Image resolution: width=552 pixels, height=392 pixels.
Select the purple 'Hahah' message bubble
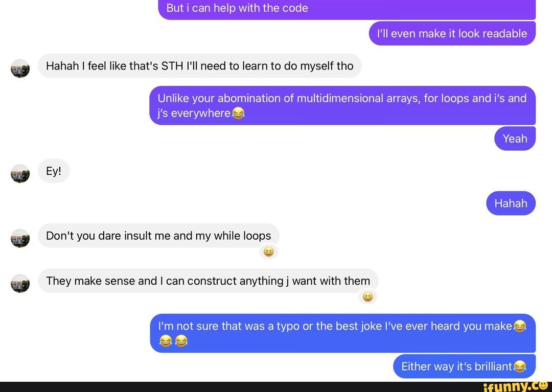pos(511,203)
